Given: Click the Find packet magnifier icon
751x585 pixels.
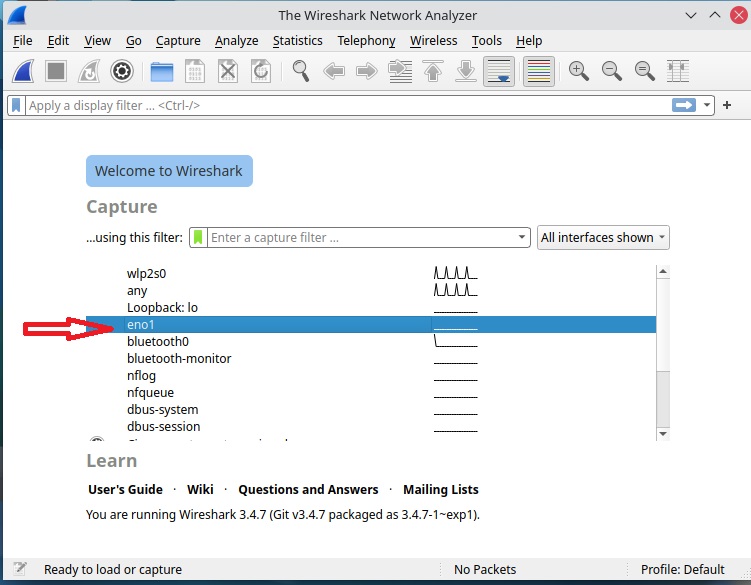Looking at the screenshot, I should [x=300, y=71].
